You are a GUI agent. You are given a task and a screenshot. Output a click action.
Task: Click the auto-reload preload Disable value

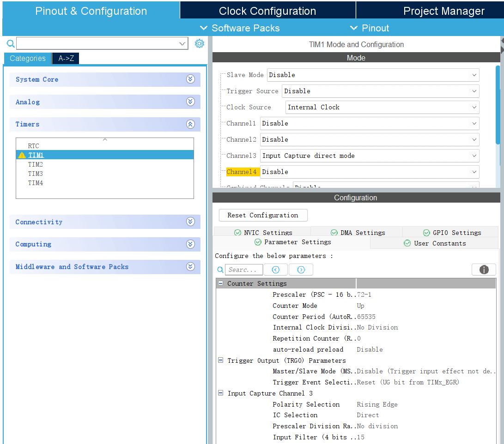[370, 349]
